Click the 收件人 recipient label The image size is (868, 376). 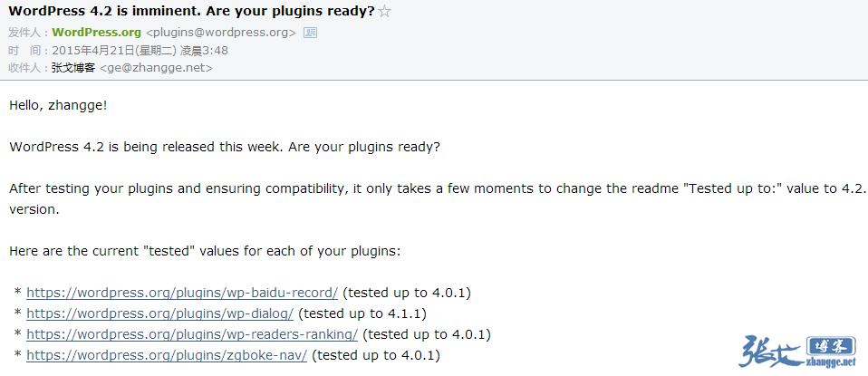coord(26,67)
